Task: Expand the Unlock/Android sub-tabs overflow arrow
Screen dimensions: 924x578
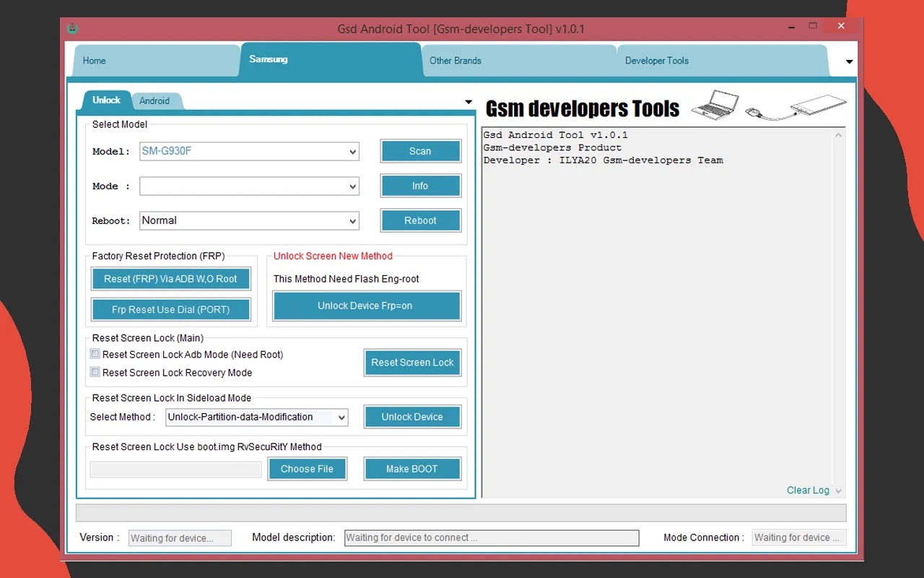Action: click(x=468, y=102)
